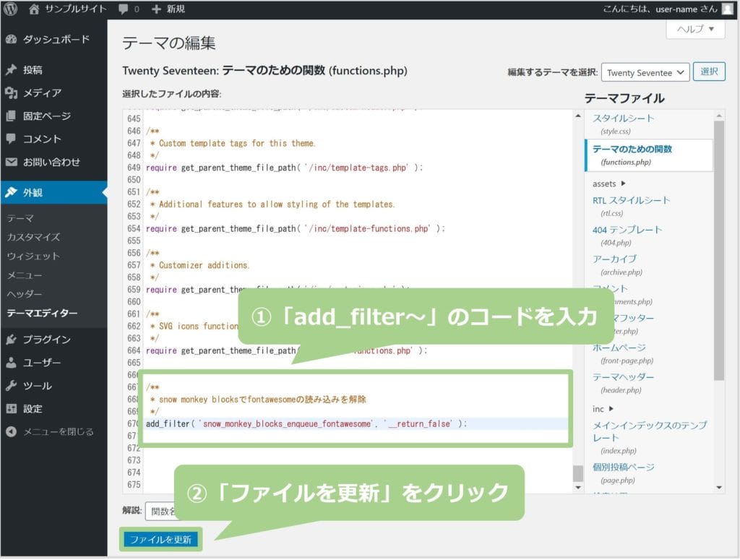Open the 投稿 pin menu
The height and width of the screenshot is (560, 740).
11,70
